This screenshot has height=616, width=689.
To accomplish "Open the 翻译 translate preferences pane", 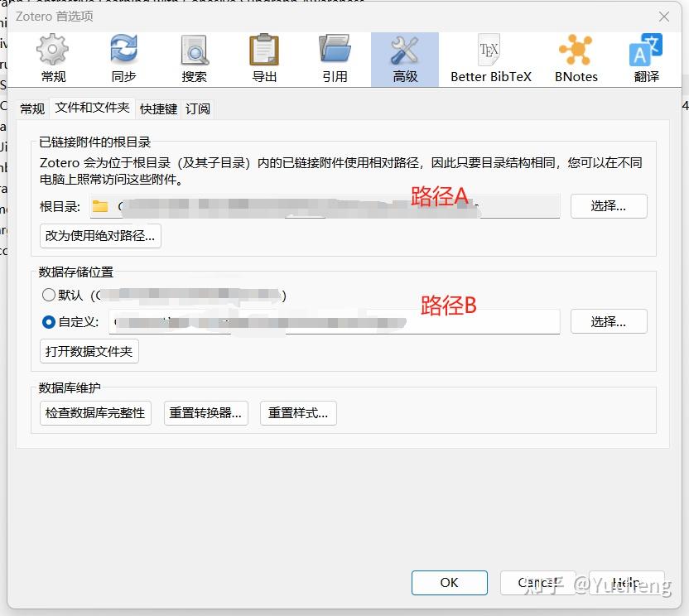I will pyautogui.click(x=647, y=59).
